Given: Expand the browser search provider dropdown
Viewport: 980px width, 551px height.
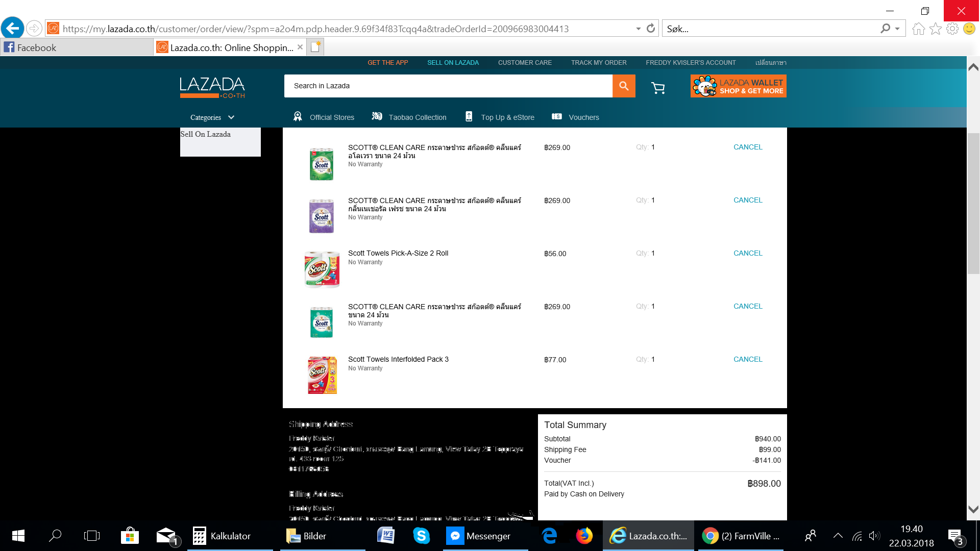Looking at the screenshot, I should [897, 29].
